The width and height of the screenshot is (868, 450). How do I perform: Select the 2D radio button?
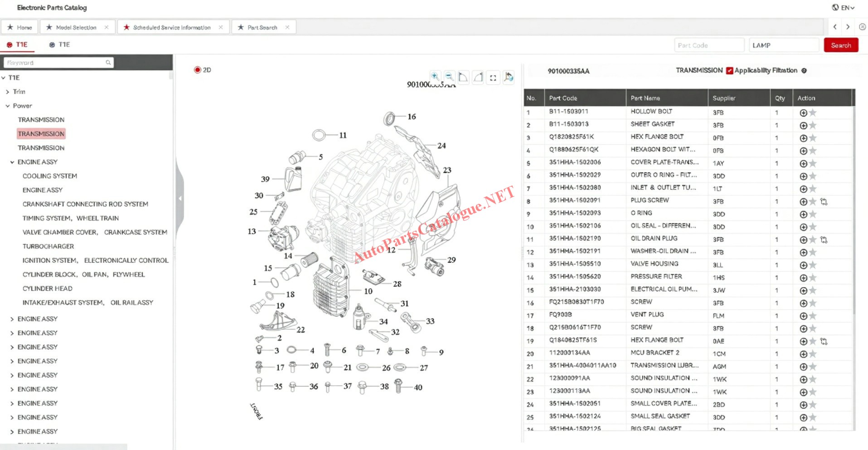198,70
